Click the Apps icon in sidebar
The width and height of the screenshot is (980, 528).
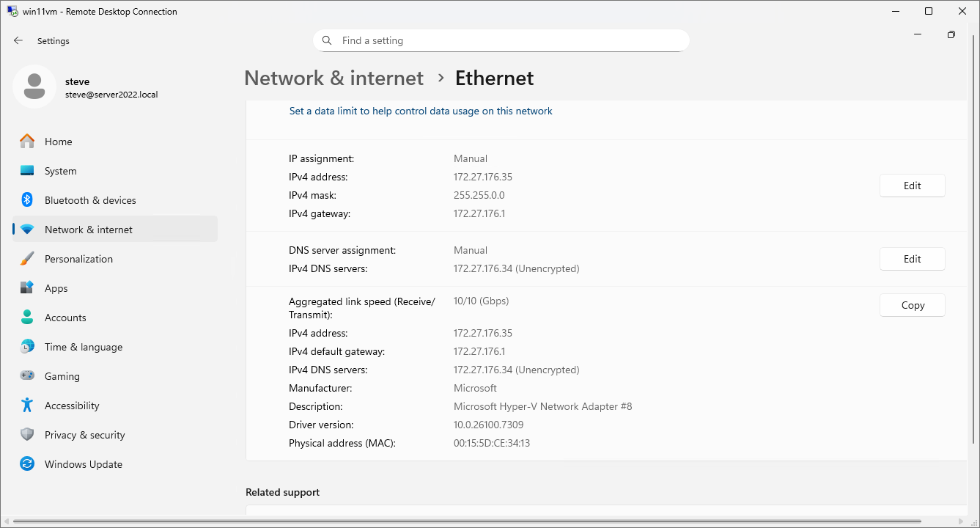pos(27,288)
